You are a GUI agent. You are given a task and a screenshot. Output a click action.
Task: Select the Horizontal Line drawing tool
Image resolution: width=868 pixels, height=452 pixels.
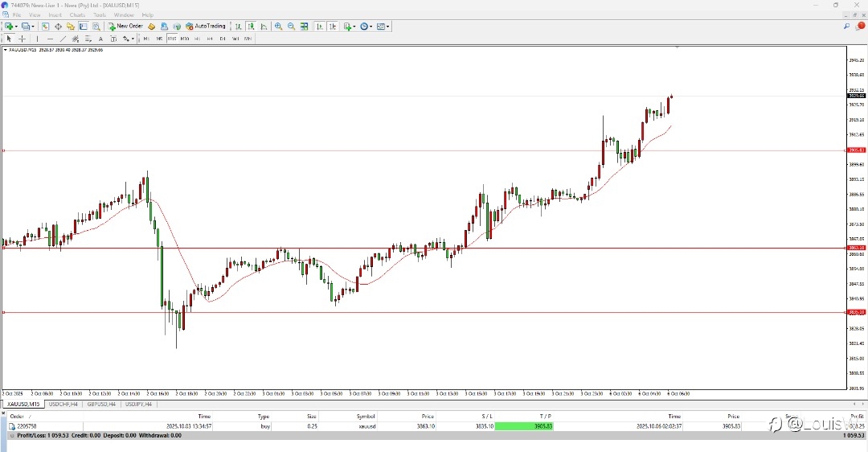[x=50, y=39]
